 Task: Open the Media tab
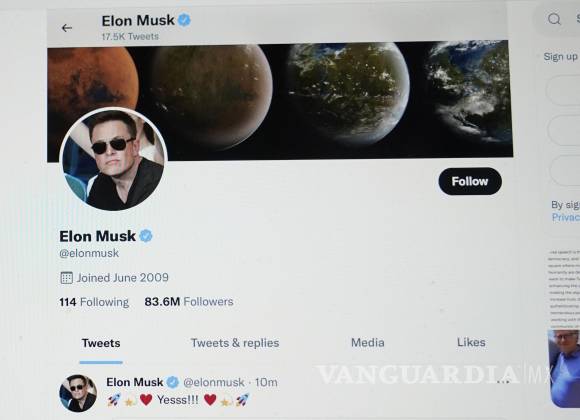tap(368, 342)
